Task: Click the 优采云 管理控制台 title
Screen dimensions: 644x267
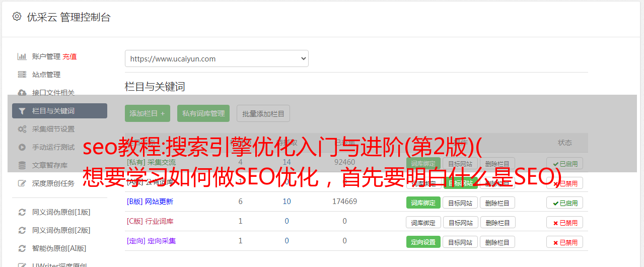Action: click(x=68, y=17)
